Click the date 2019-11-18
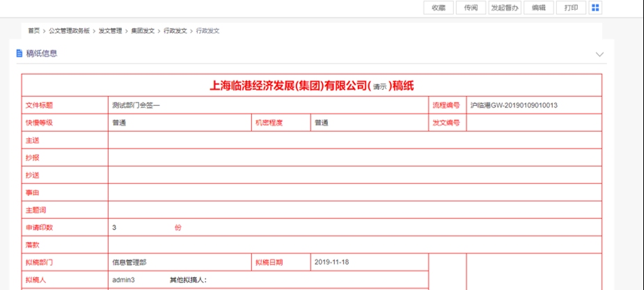The image size is (644, 290). click(331, 262)
